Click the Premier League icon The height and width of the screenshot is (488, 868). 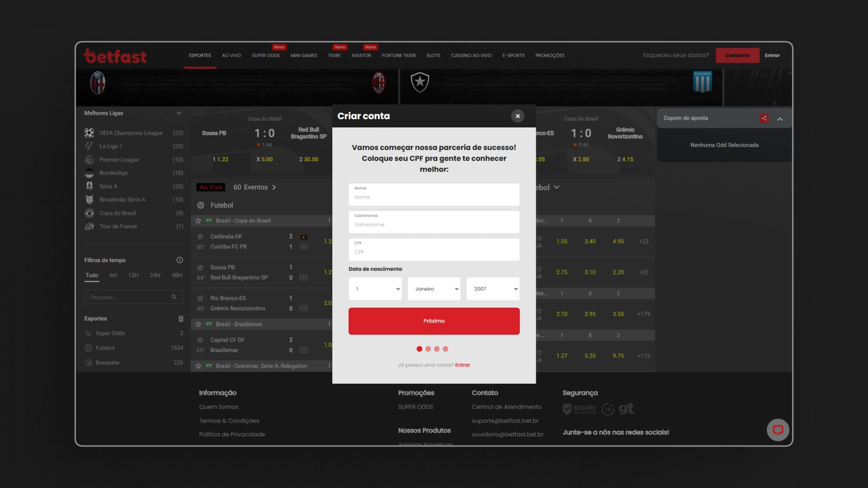coord(90,160)
